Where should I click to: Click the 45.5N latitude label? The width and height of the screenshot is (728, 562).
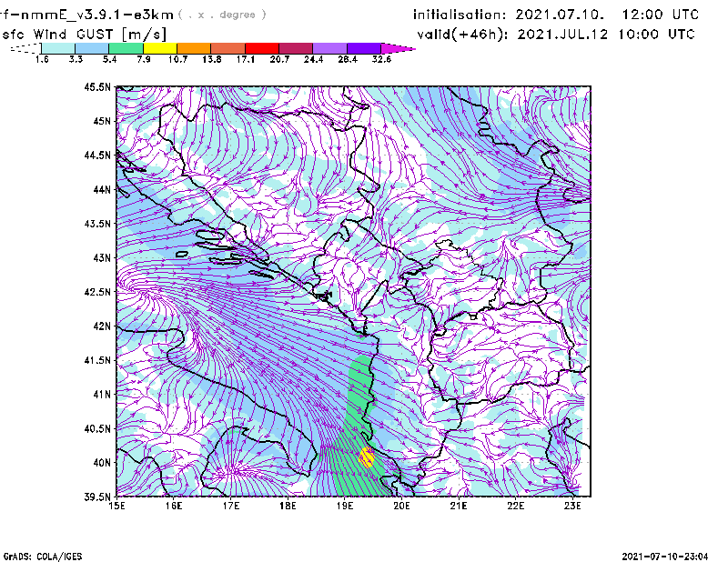tap(97, 86)
